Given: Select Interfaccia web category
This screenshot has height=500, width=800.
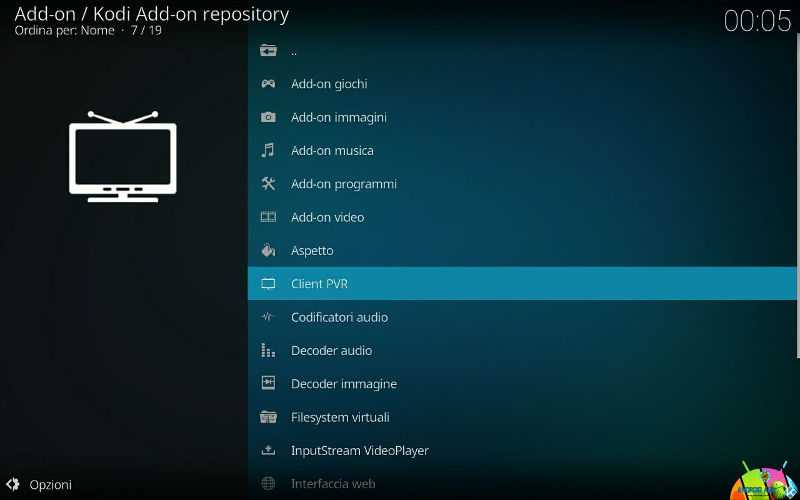Looking at the screenshot, I should [522, 483].
